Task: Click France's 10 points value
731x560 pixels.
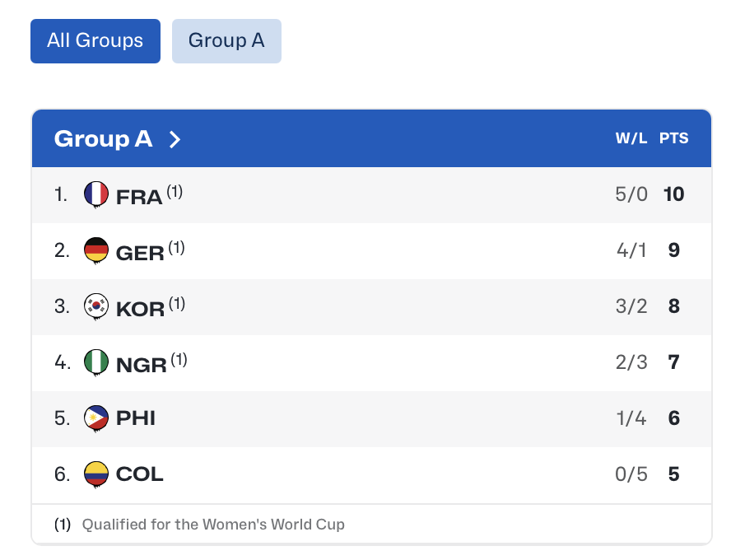Action: [x=673, y=194]
